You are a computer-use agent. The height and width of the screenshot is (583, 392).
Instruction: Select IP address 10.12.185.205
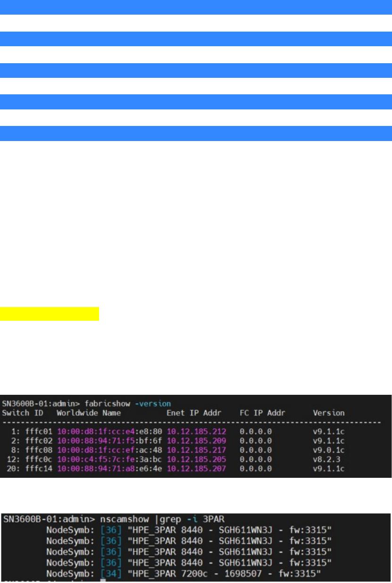click(197, 458)
